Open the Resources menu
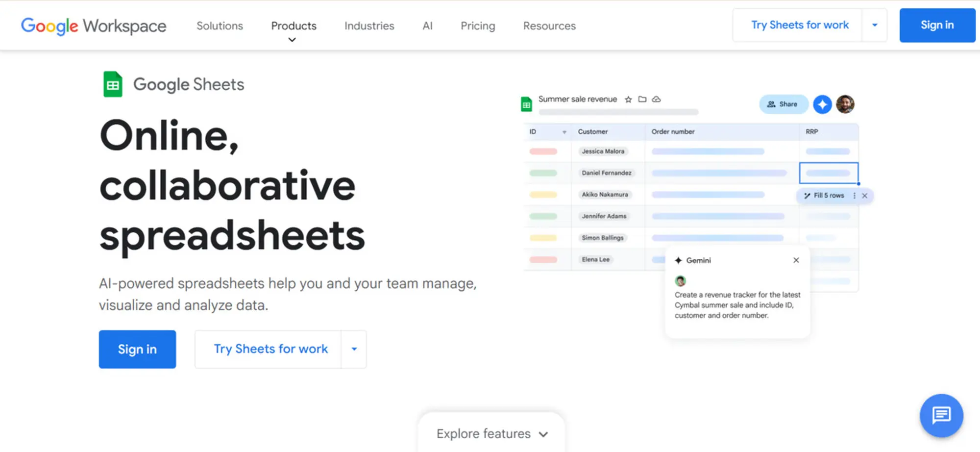 pos(549,25)
